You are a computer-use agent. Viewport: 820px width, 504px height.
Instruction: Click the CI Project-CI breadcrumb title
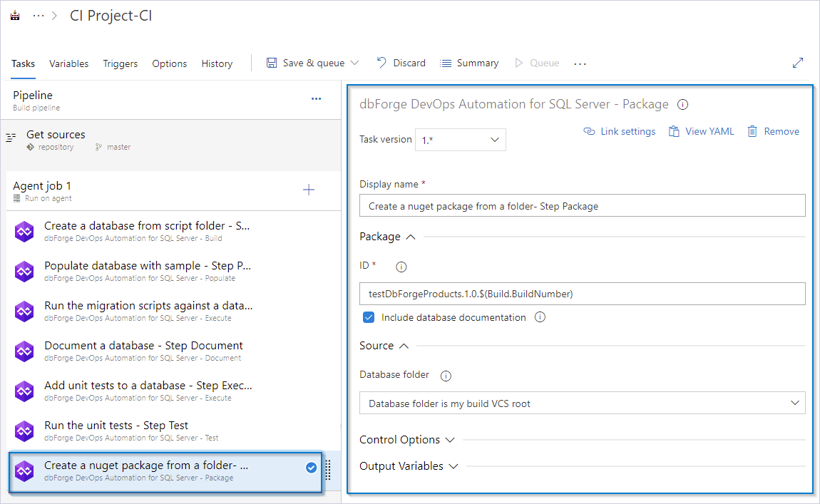111,16
